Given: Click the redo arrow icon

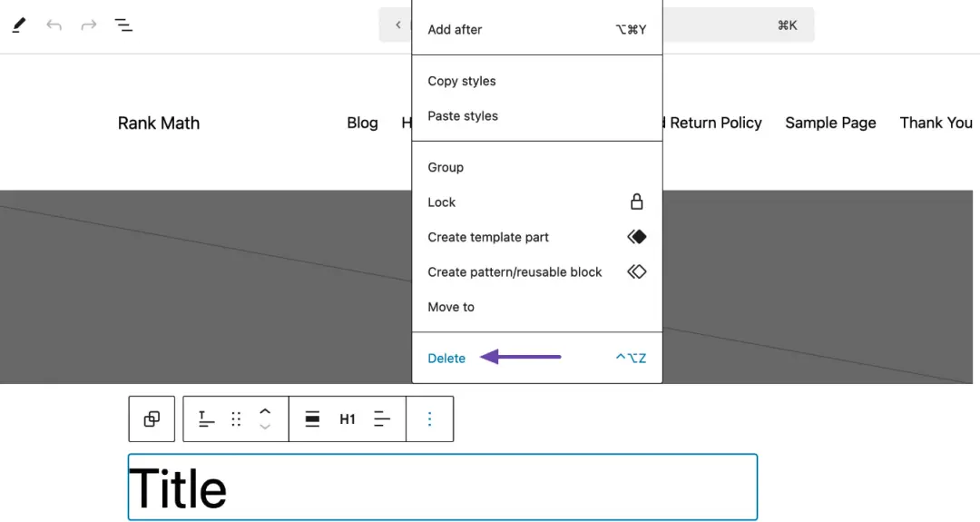Looking at the screenshot, I should 89,25.
